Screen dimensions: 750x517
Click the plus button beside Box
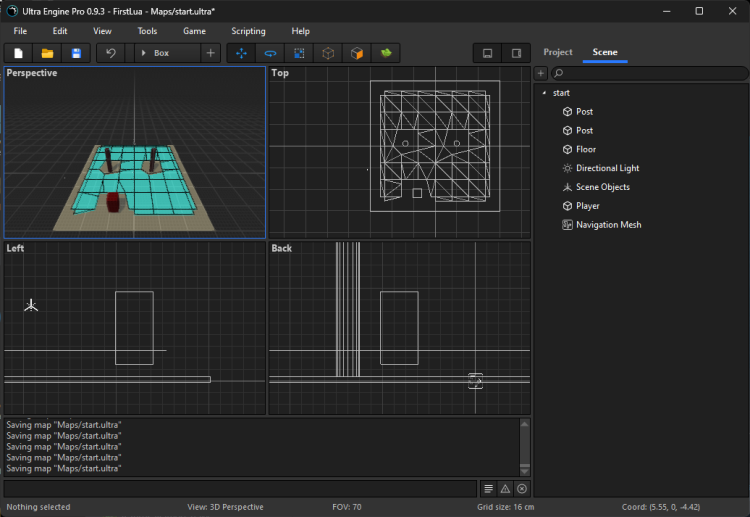tap(210, 53)
